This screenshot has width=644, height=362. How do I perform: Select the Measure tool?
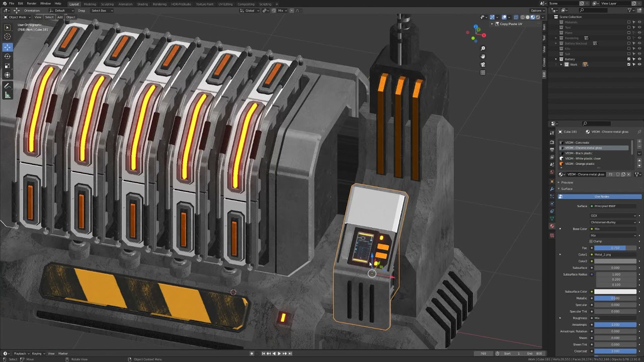point(7,95)
